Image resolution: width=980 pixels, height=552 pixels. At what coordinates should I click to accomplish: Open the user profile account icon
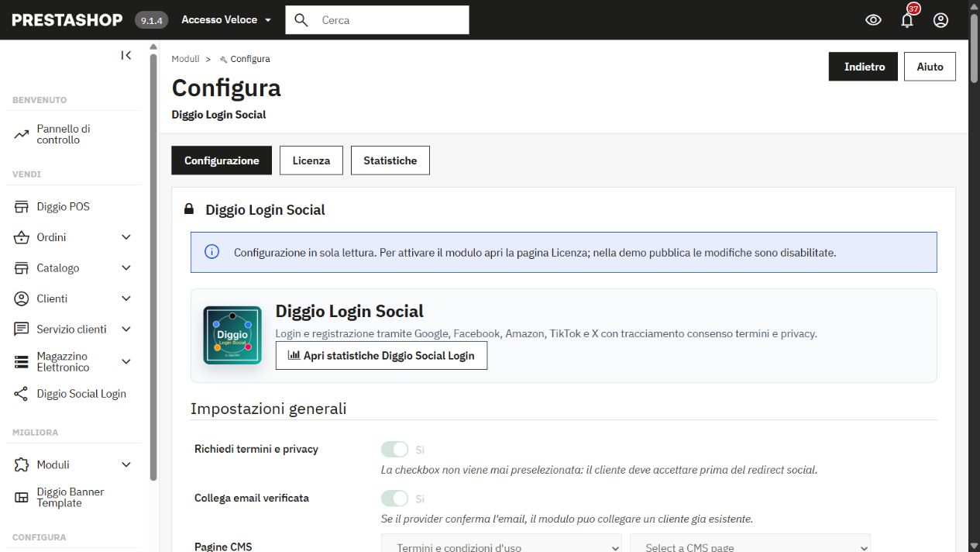click(x=940, y=20)
